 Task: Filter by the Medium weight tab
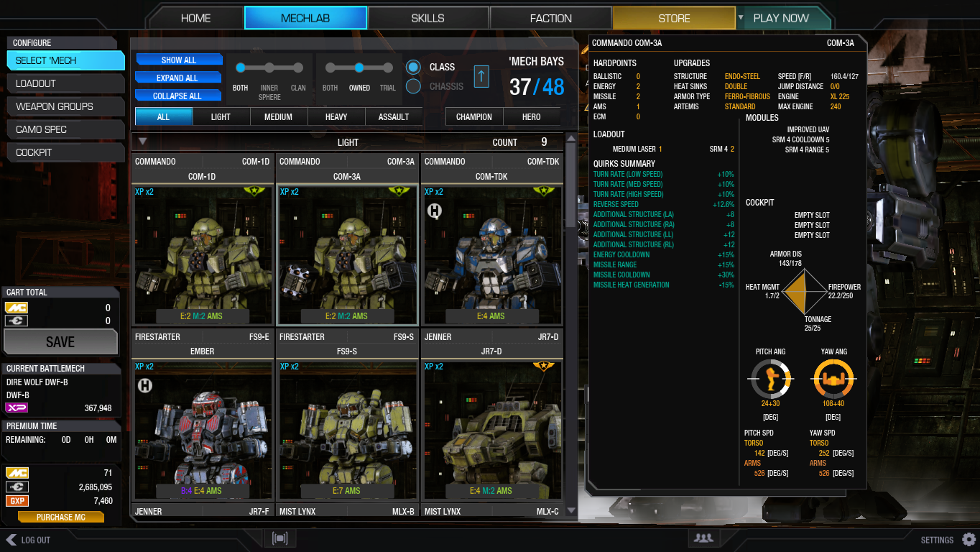[278, 116]
